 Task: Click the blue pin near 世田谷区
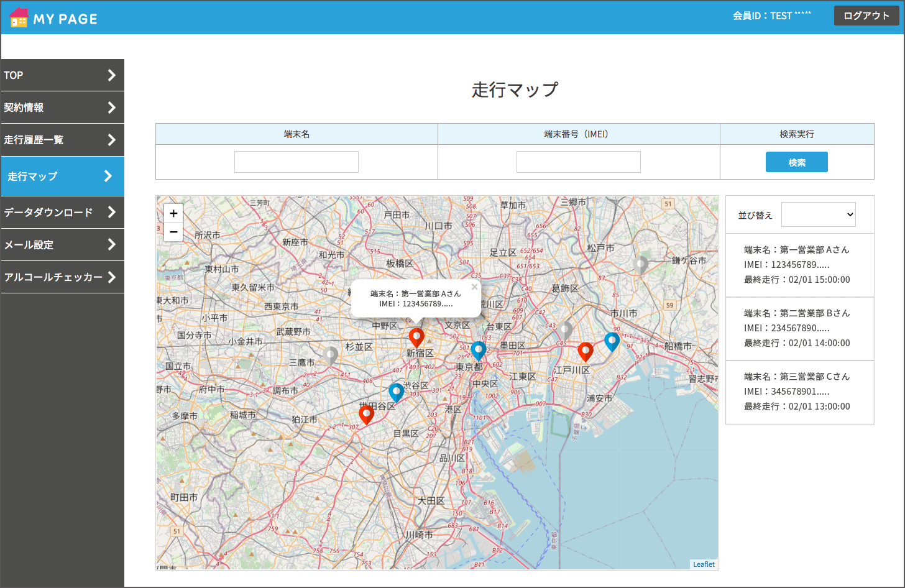(x=396, y=392)
